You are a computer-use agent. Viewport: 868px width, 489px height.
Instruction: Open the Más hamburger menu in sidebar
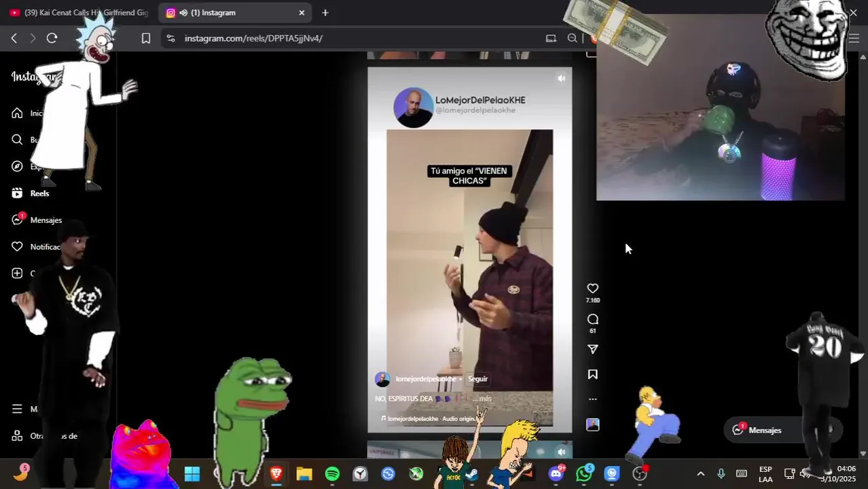[17, 409]
